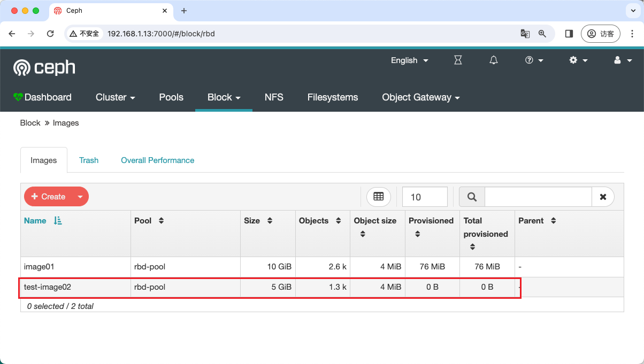Click the not-secure warning icon in address bar
Screen dimensions: 644x364
point(73,34)
